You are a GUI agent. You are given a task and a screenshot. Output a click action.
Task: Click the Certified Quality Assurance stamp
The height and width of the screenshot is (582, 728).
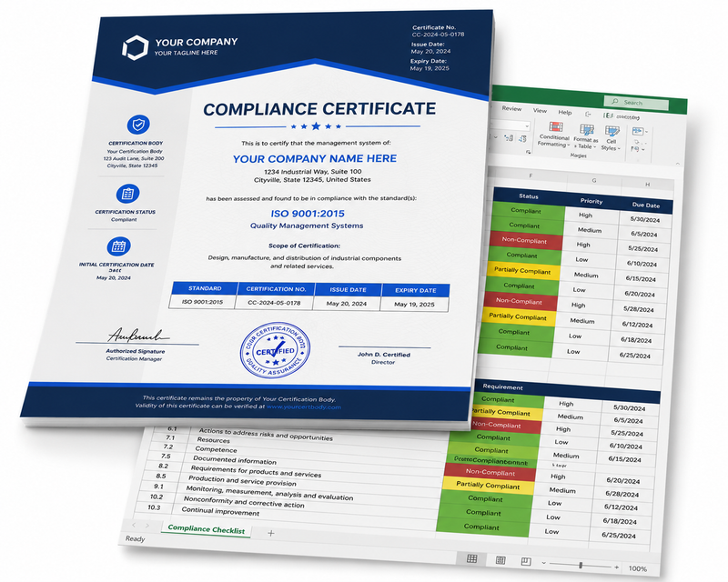(276, 350)
